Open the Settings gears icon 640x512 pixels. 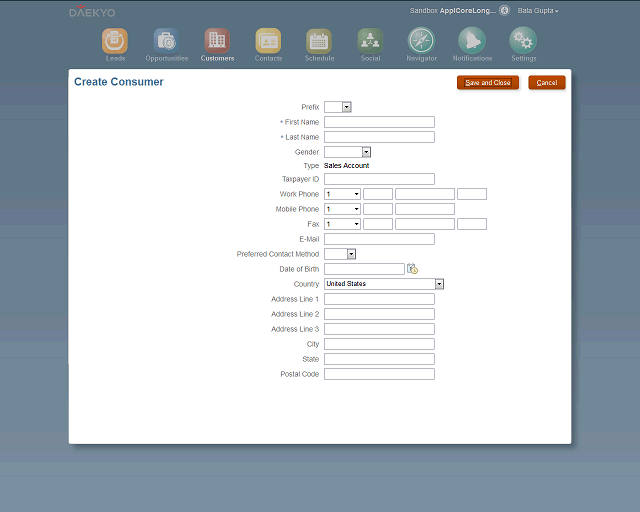coord(523,40)
